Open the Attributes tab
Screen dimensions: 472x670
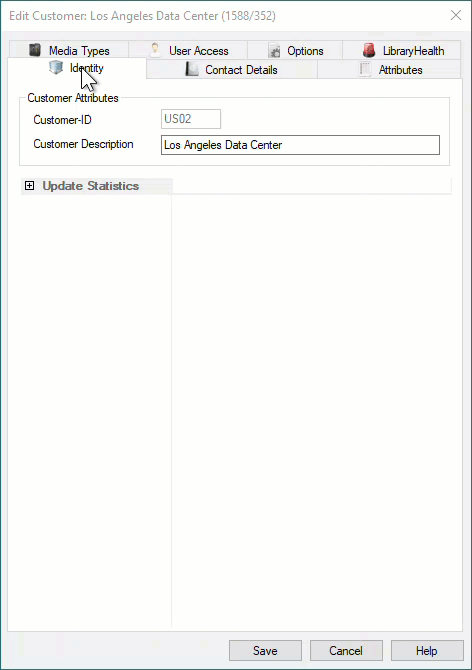(389, 69)
